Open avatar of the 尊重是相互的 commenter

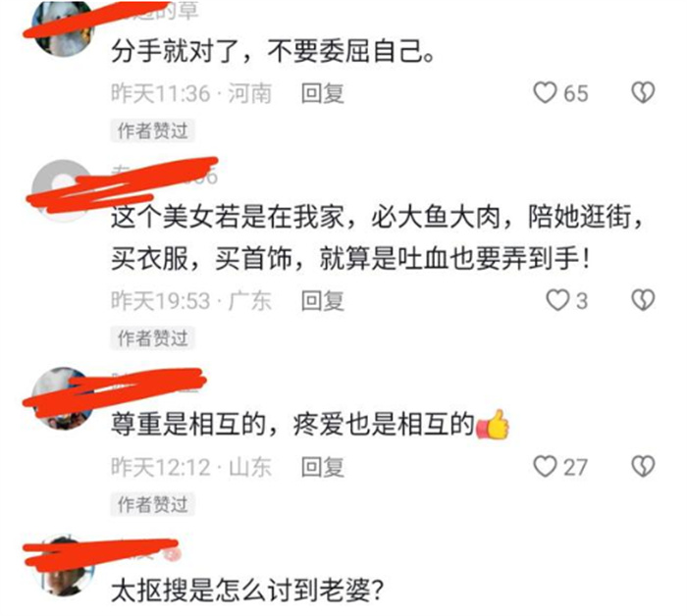click(64, 398)
